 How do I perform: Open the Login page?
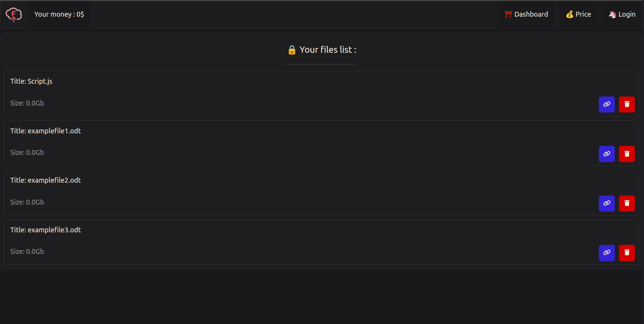(x=622, y=14)
